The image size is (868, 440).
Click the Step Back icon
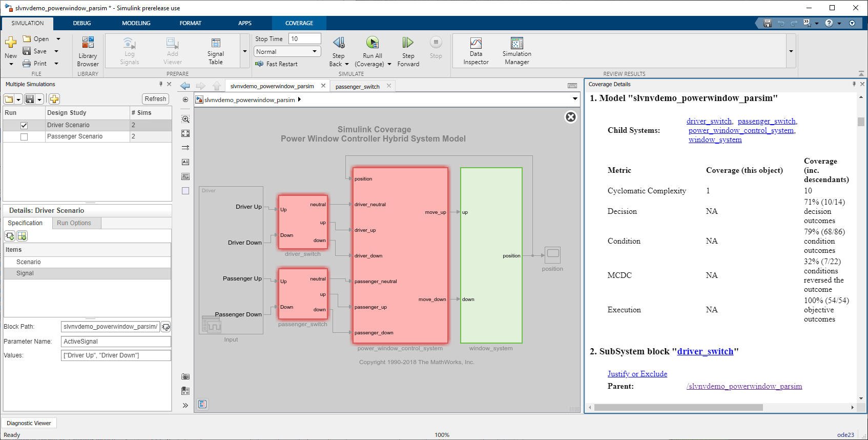[x=339, y=43]
